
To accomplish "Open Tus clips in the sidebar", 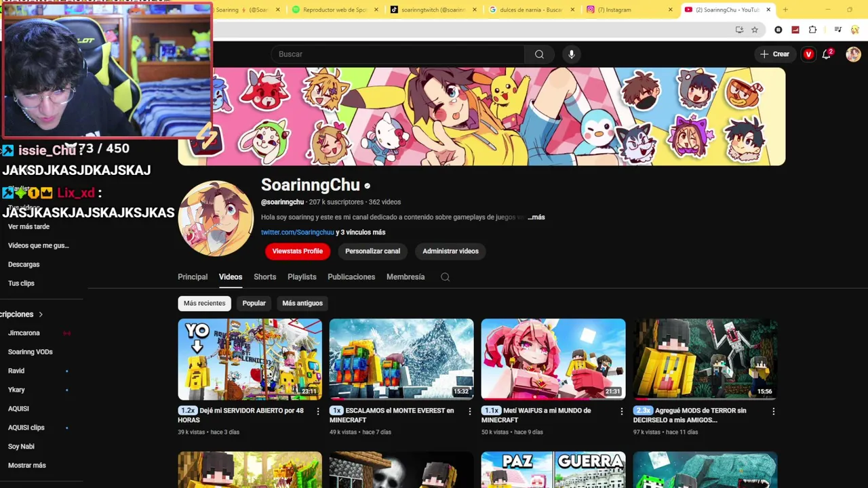I will point(21,283).
